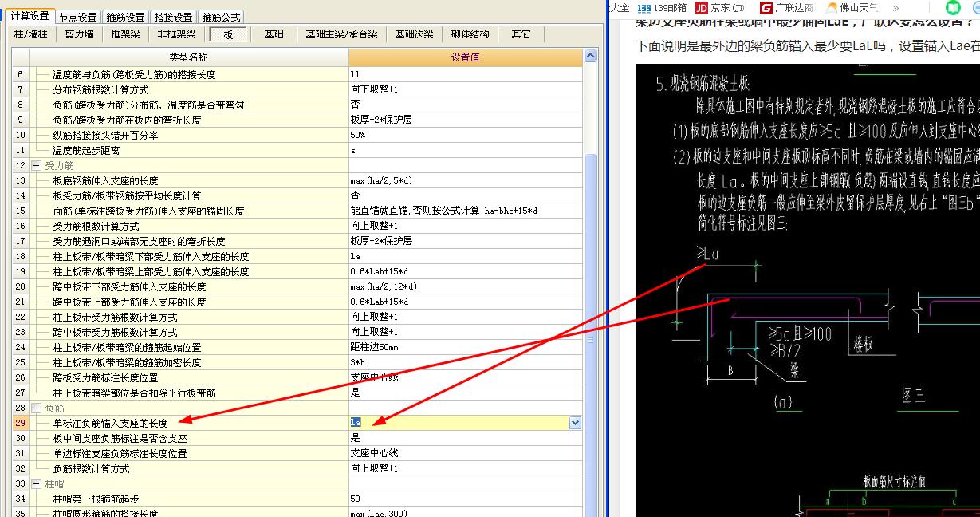This screenshot has width=980, height=517.
Task: Click row number 29 in the table
Action: point(20,423)
